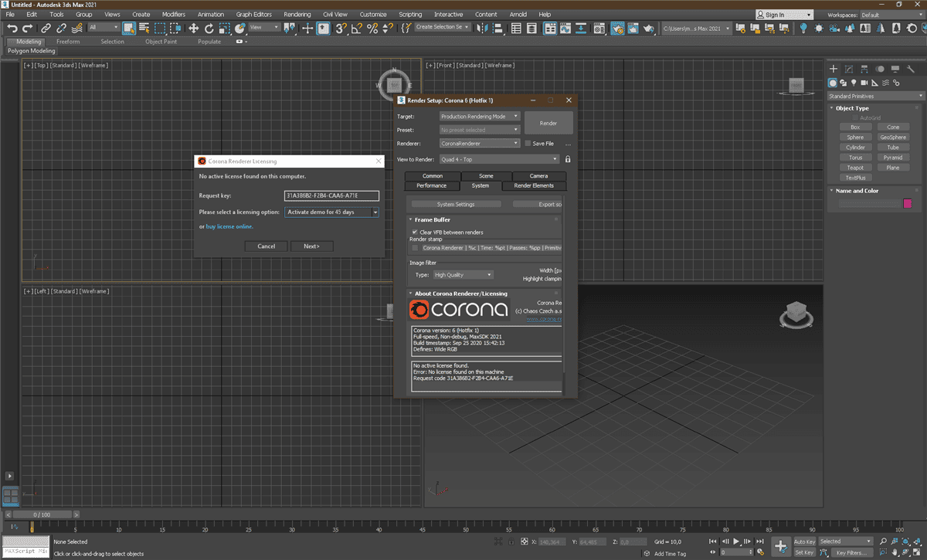
Task: Toggle the 3D Snaps icon
Action: [341, 28]
